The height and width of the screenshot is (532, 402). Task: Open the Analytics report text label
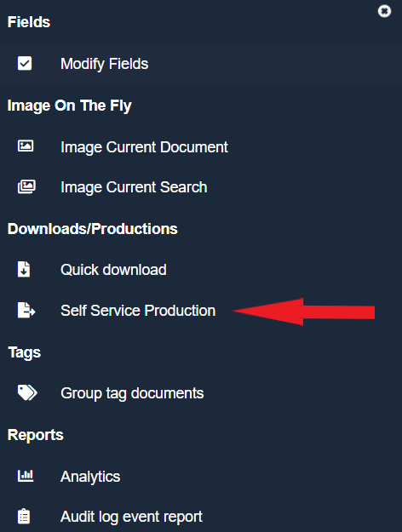[90, 477]
